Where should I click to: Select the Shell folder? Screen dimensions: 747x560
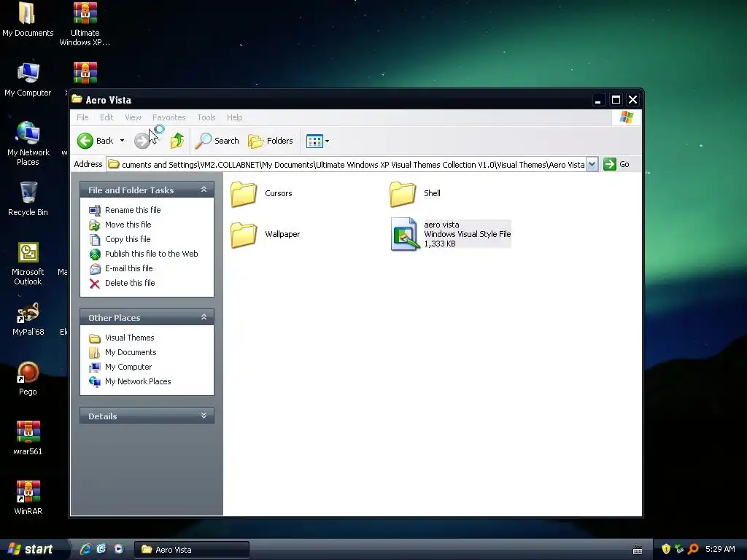click(x=415, y=193)
